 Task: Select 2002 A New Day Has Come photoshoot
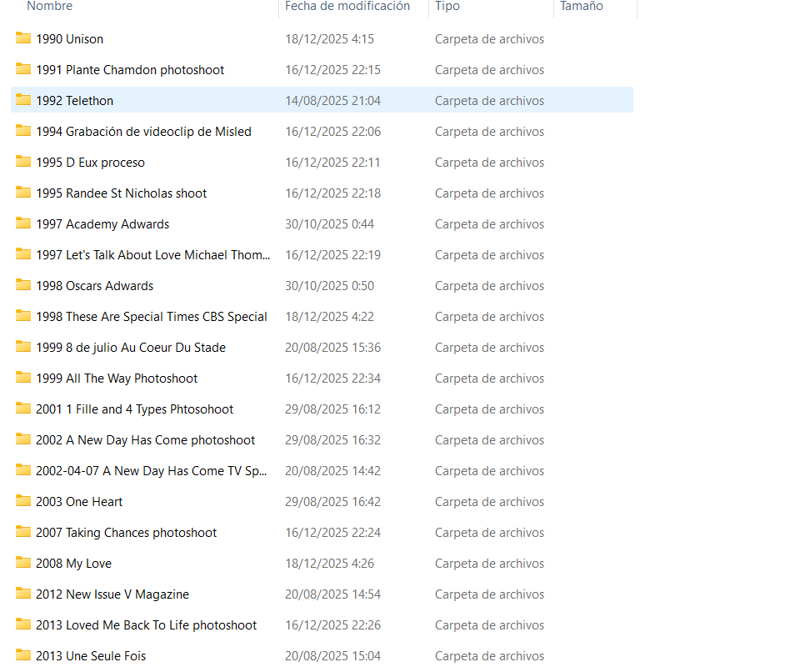pyautogui.click(x=145, y=440)
